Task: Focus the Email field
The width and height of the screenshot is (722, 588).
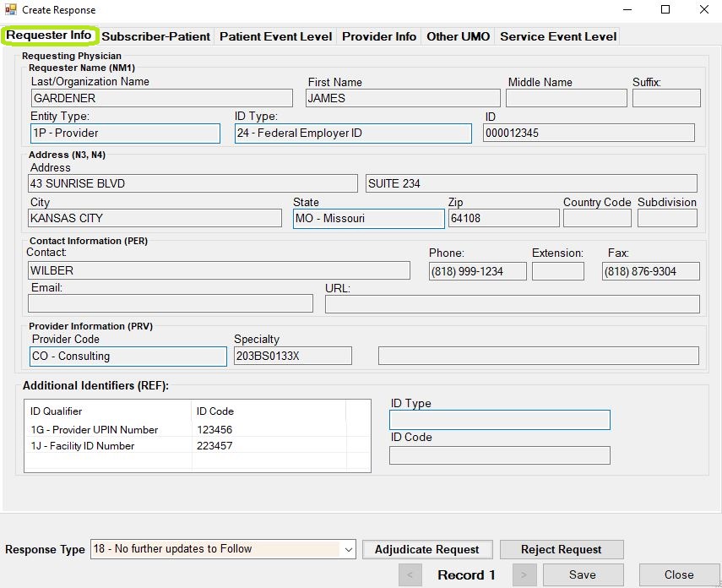Action: coord(171,303)
